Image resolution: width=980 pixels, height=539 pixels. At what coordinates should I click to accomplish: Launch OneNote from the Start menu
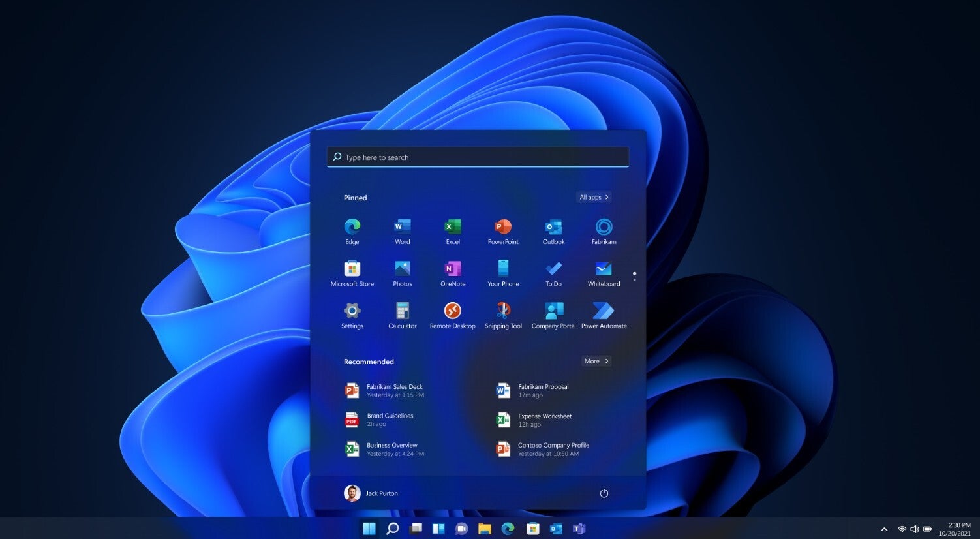coord(452,269)
